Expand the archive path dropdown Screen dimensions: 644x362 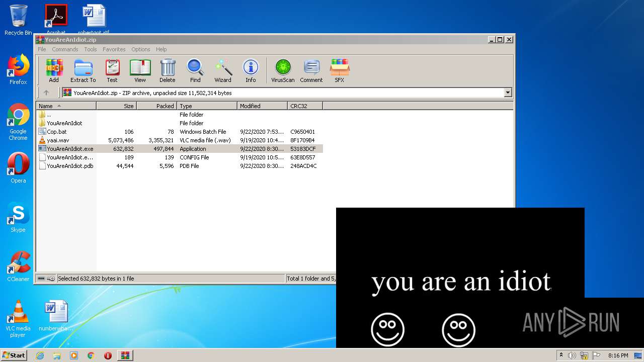[x=508, y=93]
